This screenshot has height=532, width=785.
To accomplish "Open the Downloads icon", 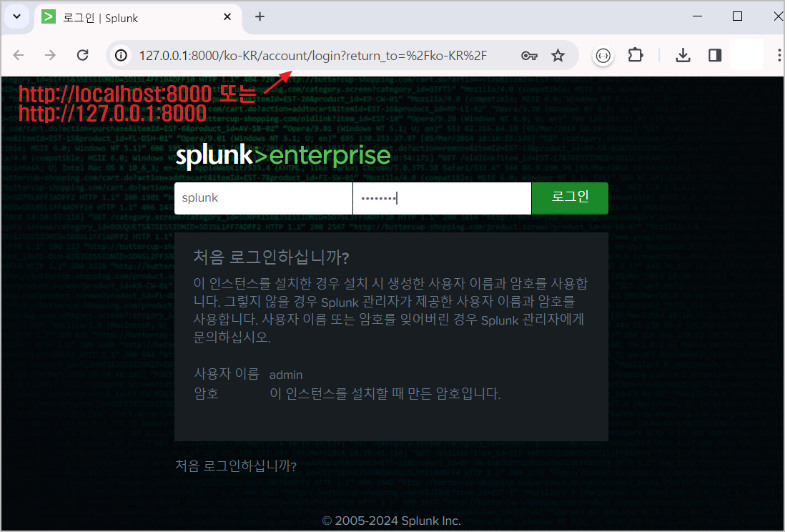I will tap(683, 55).
